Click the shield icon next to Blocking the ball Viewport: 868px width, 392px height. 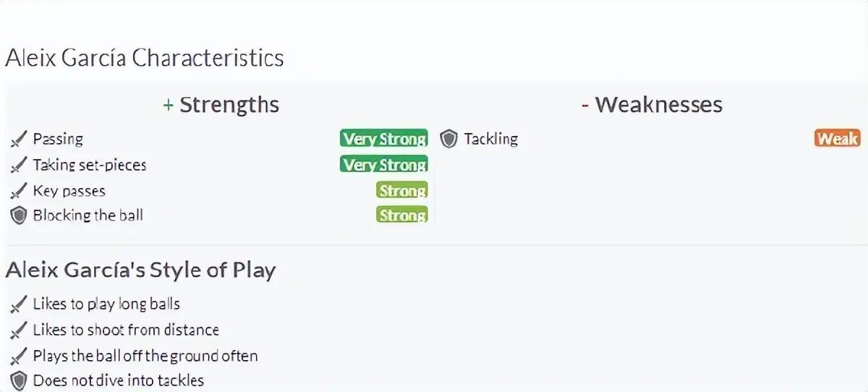coord(19,216)
